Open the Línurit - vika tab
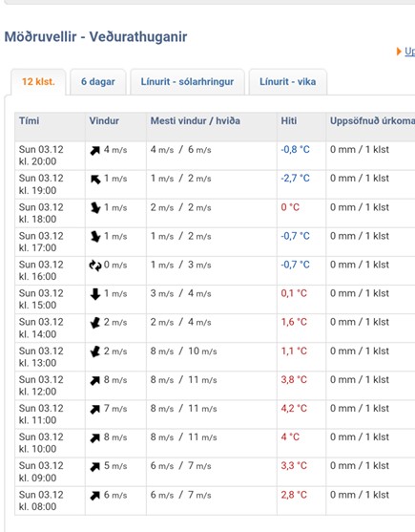The width and height of the screenshot is (415, 532). [x=287, y=82]
